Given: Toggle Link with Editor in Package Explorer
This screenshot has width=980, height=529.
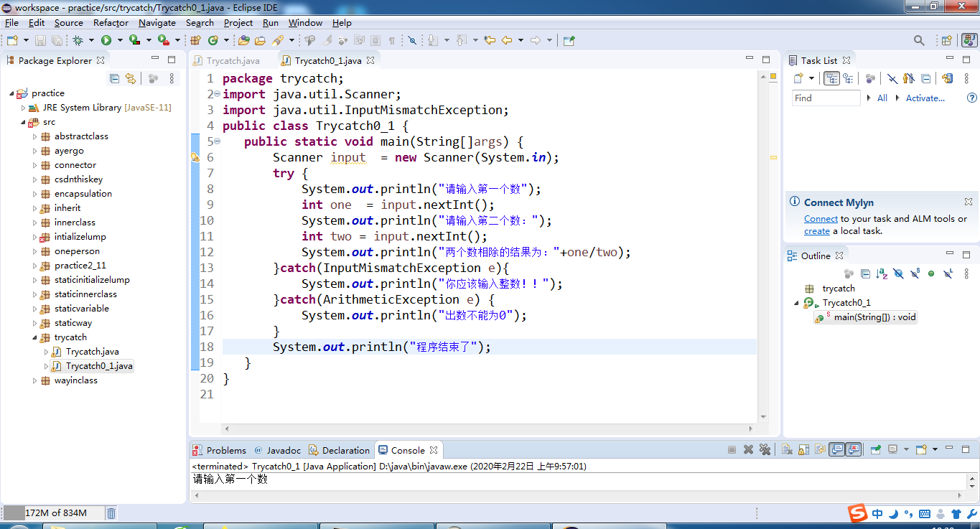Looking at the screenshot, I should click(x=131, y=78).
